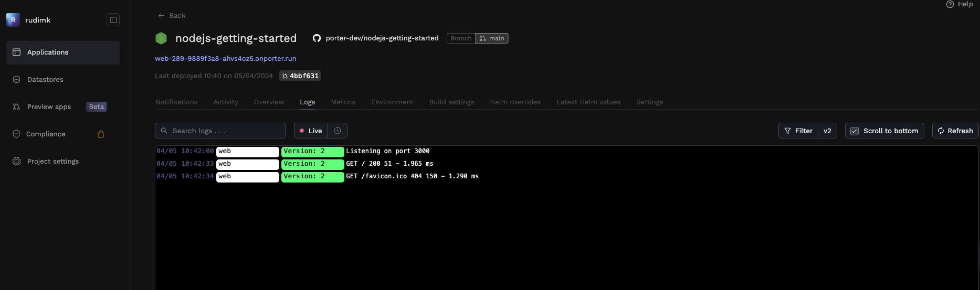Open the v2 version selector
980x290 pixels.
827,131
